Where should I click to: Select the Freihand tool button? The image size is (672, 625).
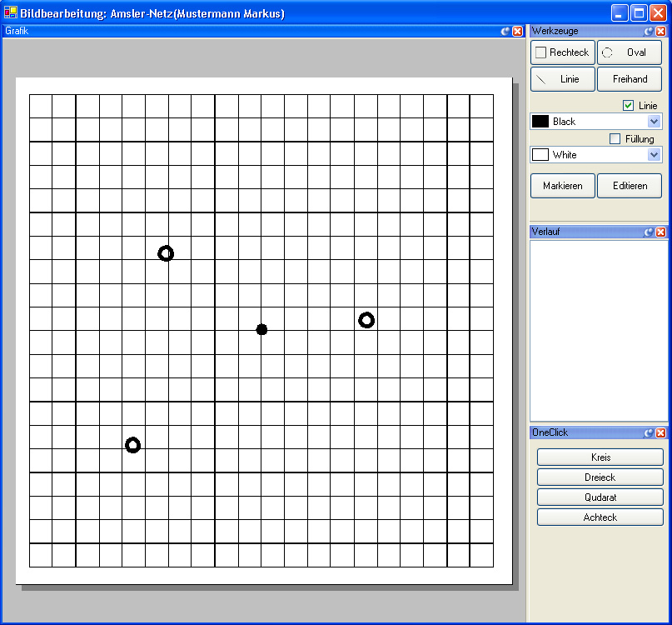click(630, 79)
